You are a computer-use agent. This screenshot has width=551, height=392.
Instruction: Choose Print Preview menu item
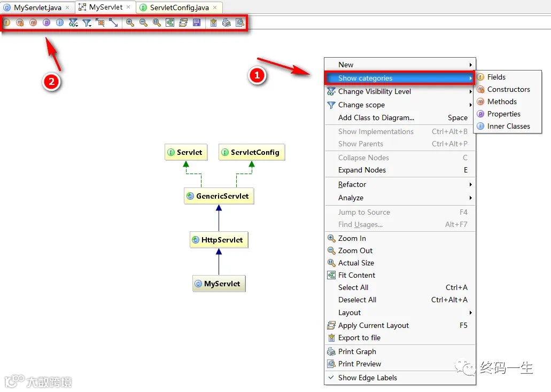(400, 364)
